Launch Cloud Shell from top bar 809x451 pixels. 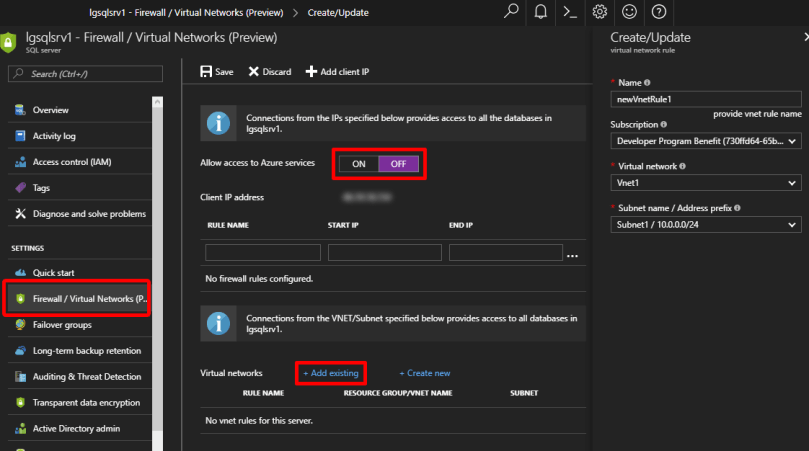570,12
